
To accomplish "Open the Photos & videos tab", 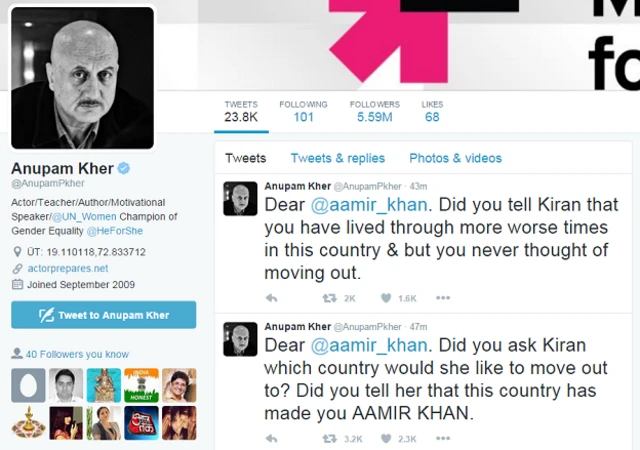I will 456,158.
